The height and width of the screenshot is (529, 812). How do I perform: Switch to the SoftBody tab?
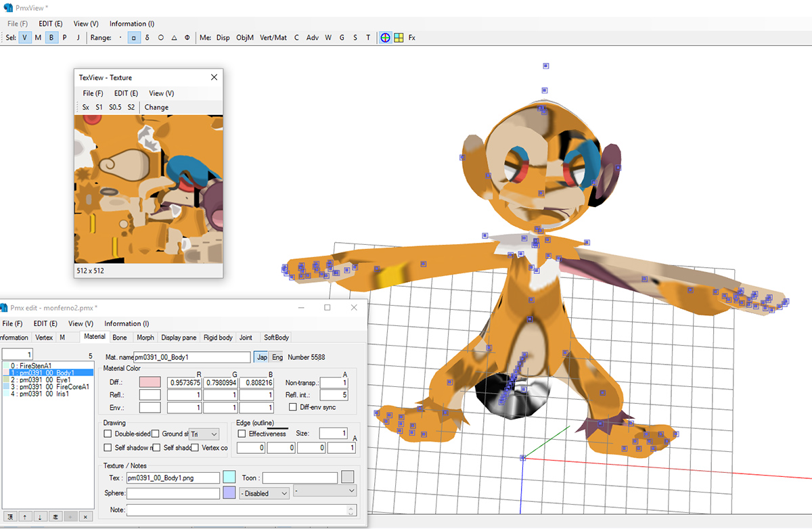coord(276,337)
